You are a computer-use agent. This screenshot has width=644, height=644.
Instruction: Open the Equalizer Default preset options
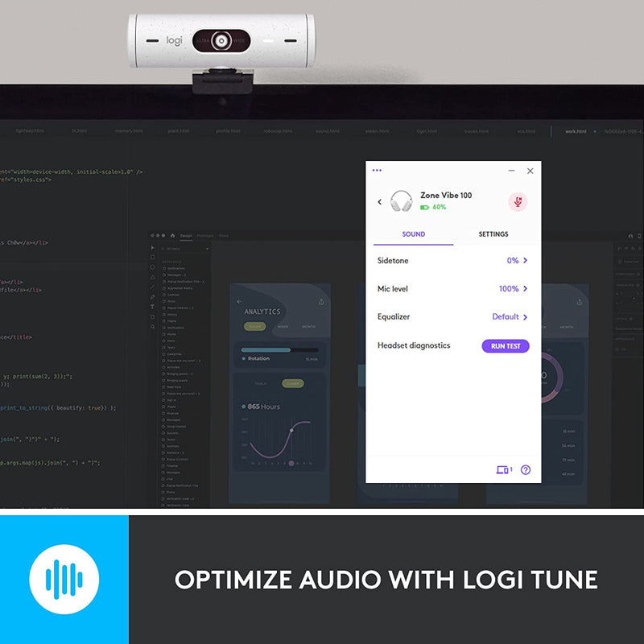click(510, 317)
